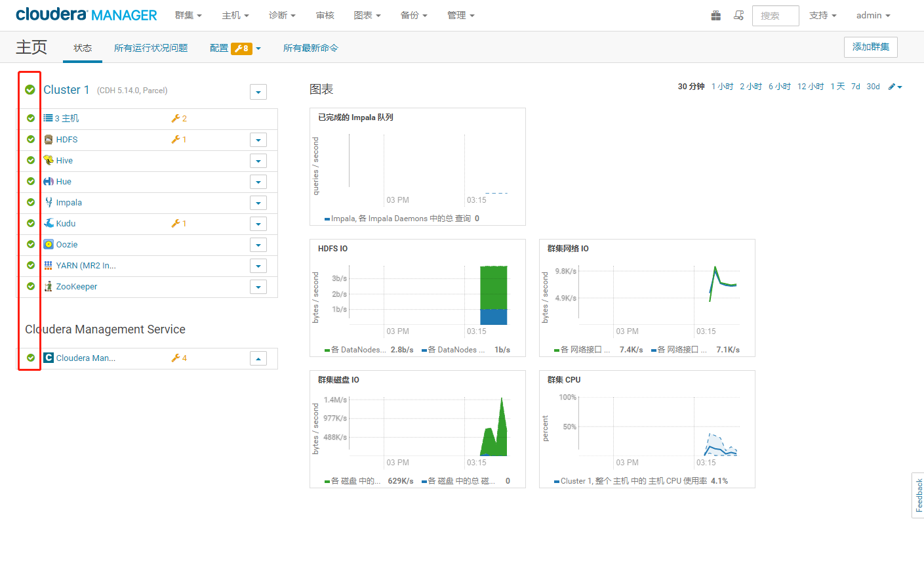Image resolution: width=924 pixels, height=569 pixels.
Task: Click the hosts list icon beside 3 主机
Action: click(48, 118)
